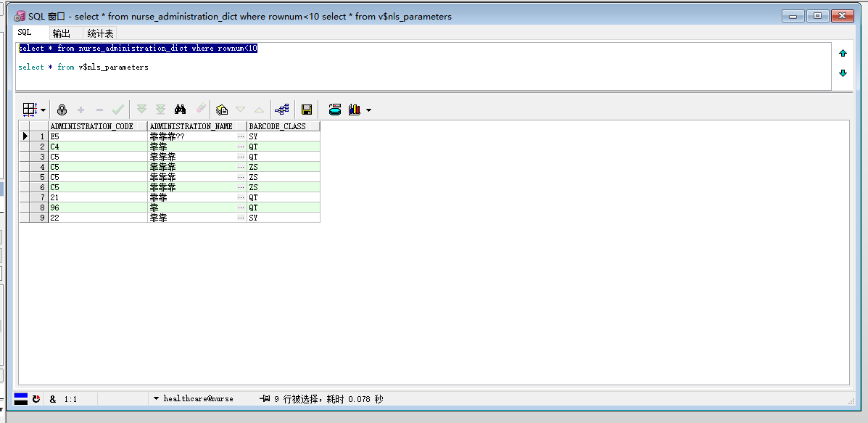Click the blue-black status indicator icon
This screenshot has height=423, width=868.
pyautogui.click(x=20, y=398)
